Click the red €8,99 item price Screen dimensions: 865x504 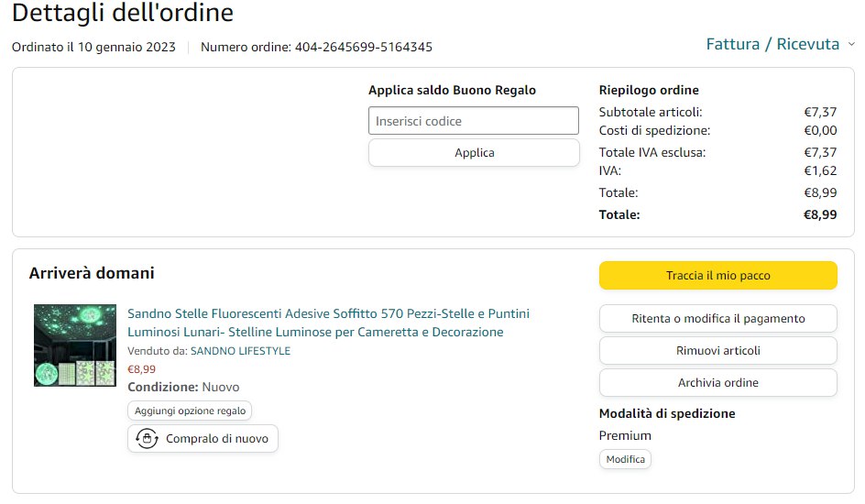coord(141,369)
